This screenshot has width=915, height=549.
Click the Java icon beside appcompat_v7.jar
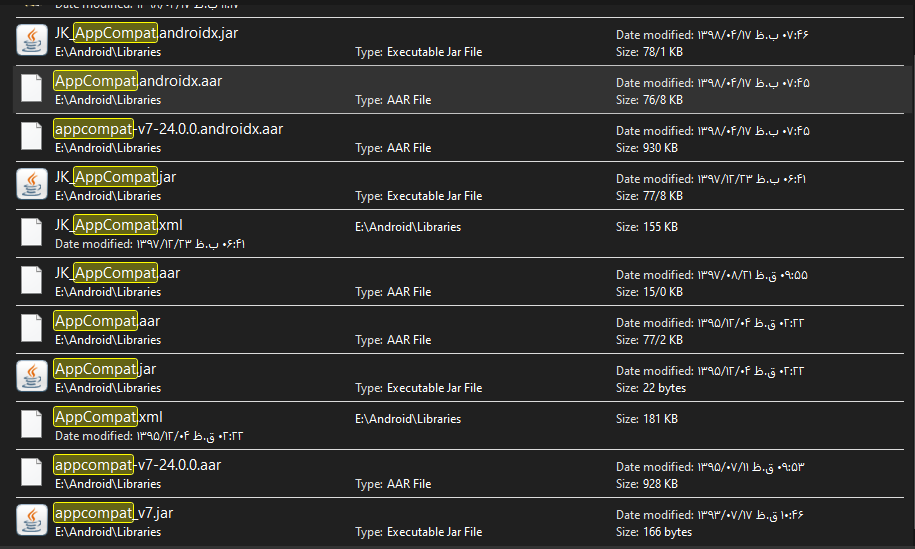tap(32, 520)
